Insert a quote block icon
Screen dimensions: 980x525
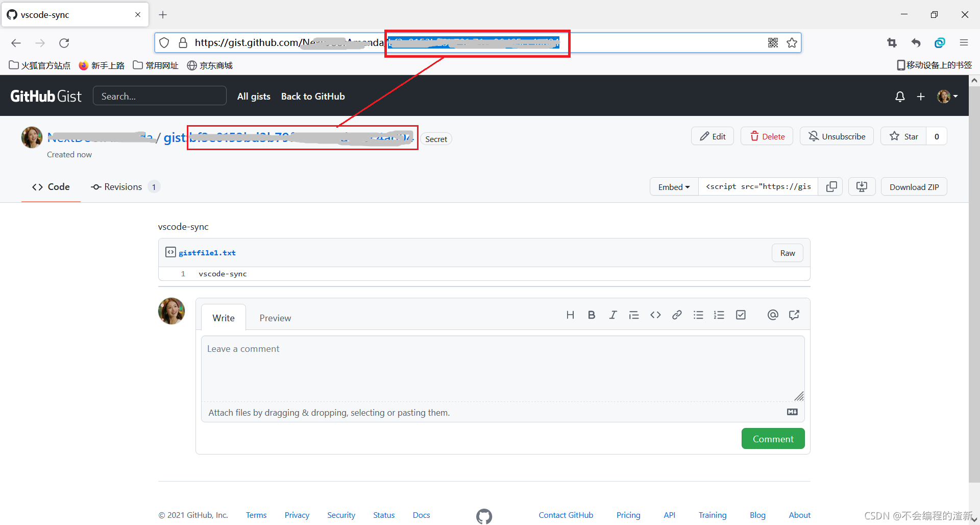634,315
